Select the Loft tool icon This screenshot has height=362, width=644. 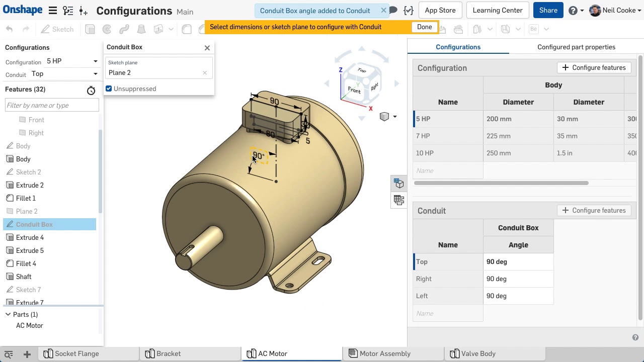click(141, 29)
